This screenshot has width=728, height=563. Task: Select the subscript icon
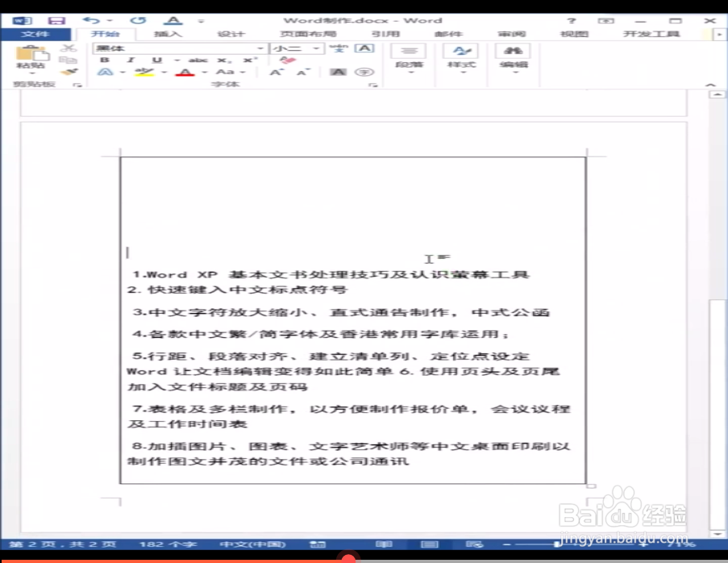point(223,60)
